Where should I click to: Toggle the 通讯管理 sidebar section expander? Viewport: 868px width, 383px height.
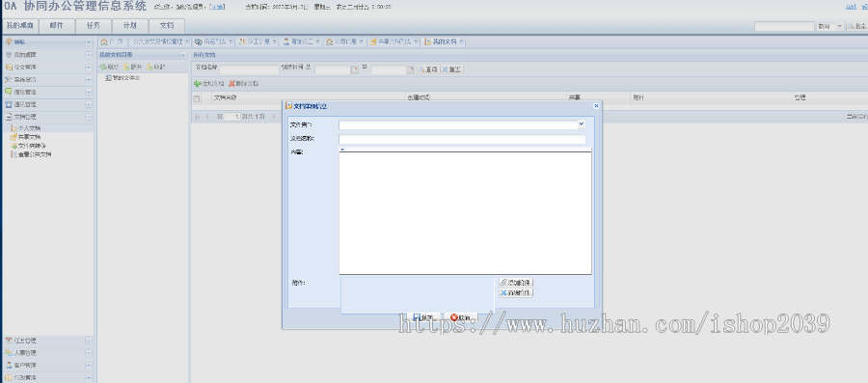[89, 104]
